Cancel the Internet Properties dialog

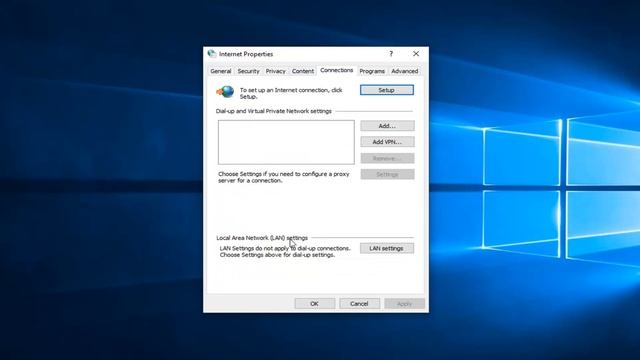359,303
